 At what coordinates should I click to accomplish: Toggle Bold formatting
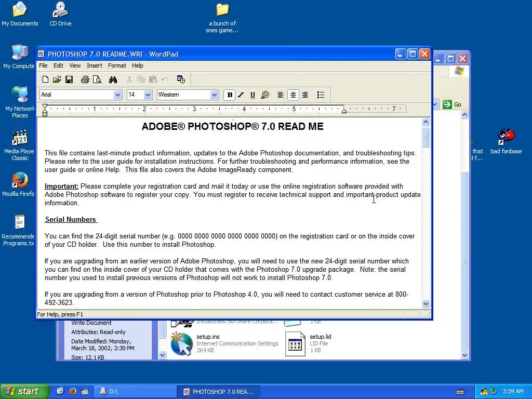tap(230, 95)
